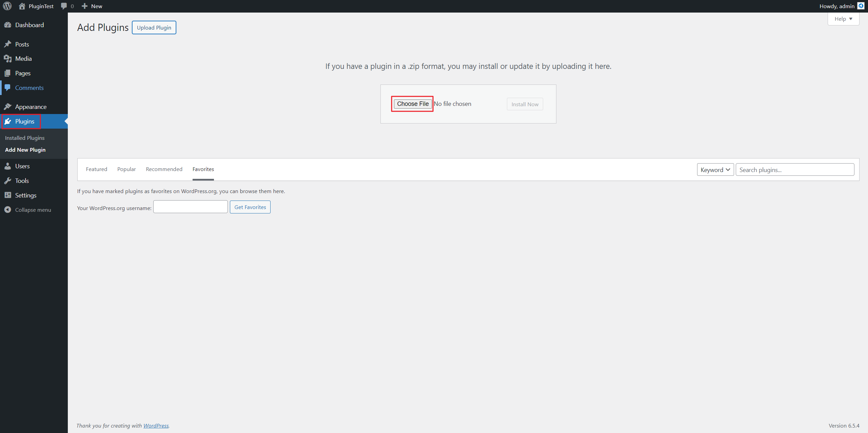Open the Media library icon
The height and width of the screenshot is (433, 868).
tap(8, 59)
